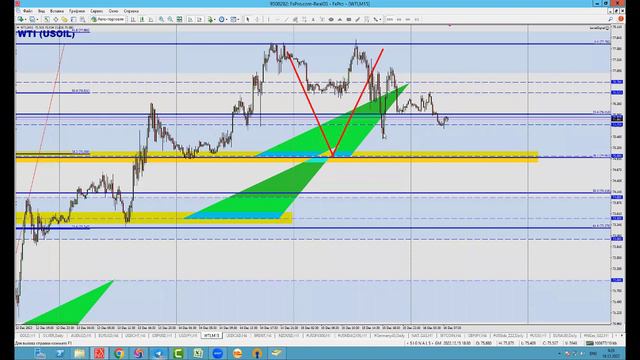
Task: Select the cursor arrow tool
Action: tap(247, 19)
